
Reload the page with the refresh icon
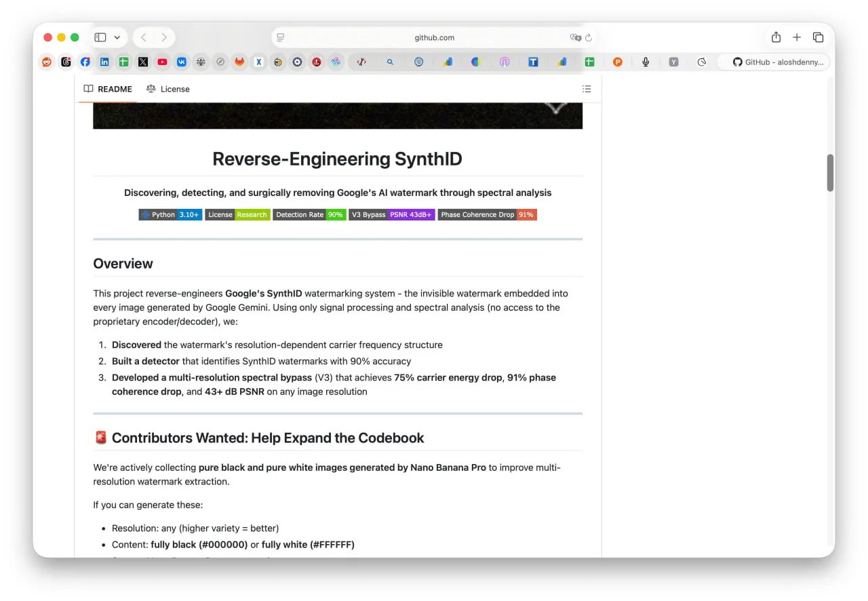[589, 38]
